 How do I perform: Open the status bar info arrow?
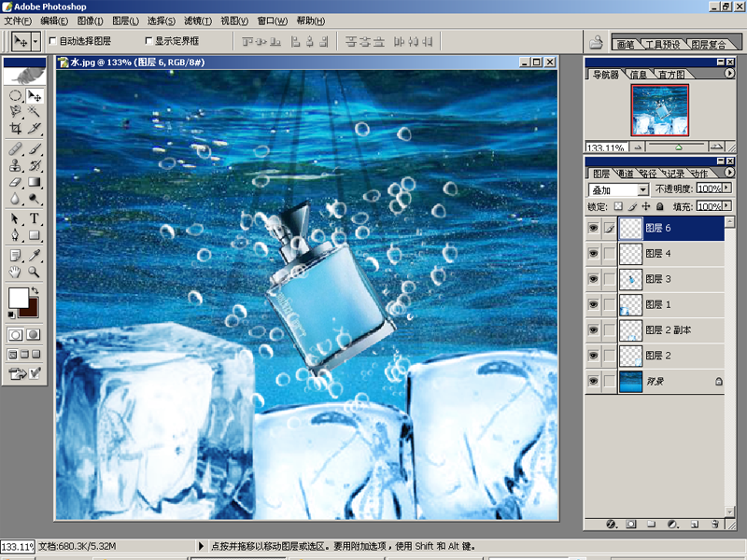(x=201, y=546)
